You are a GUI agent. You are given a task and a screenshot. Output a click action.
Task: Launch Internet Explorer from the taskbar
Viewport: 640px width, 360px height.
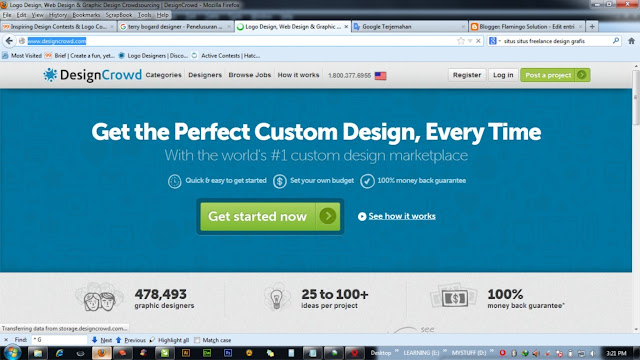pyautogui.click(x=59, y=353)
